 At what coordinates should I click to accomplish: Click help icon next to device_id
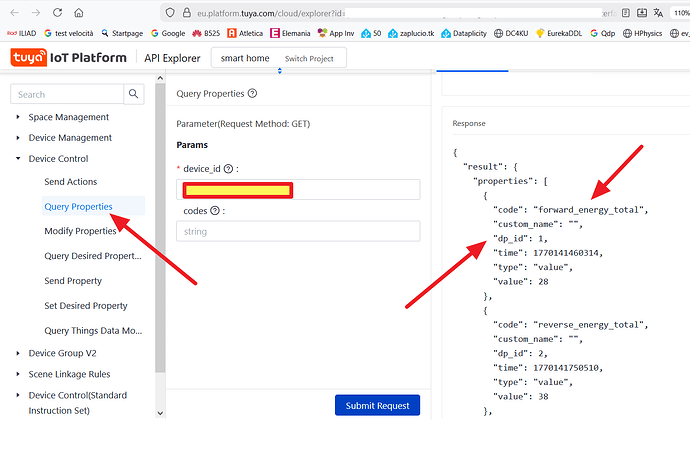[x=228, y=169]
